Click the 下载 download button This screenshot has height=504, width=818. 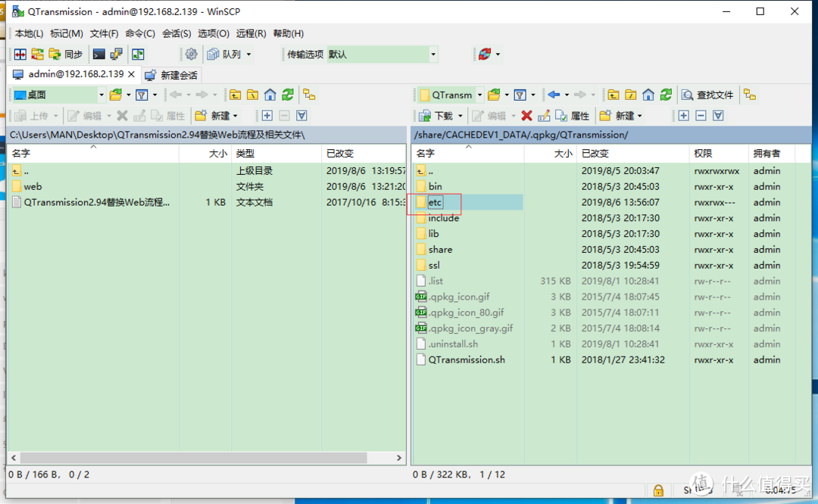pyautogui.click(x=437, y=116)
